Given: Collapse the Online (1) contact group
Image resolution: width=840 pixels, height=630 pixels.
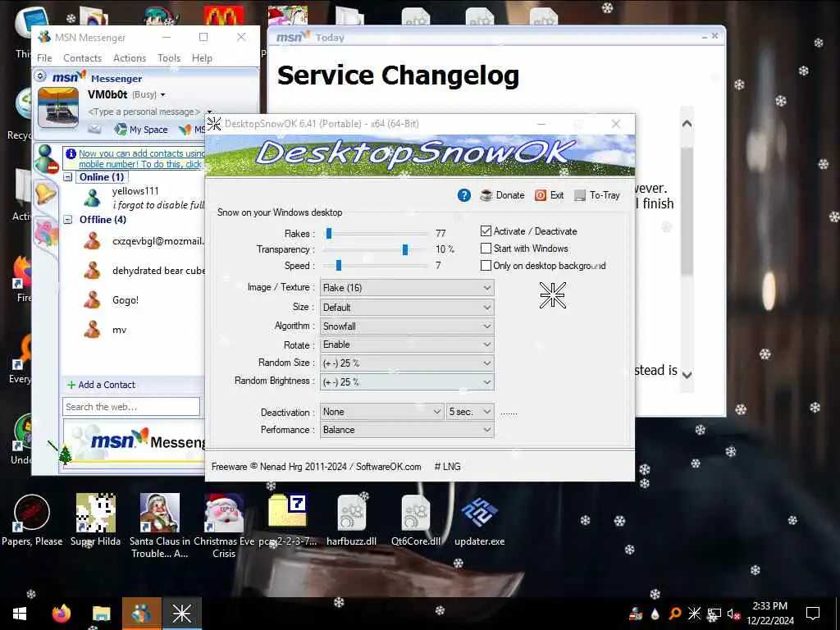Looking at the screenshot, I should coord(68,177).
